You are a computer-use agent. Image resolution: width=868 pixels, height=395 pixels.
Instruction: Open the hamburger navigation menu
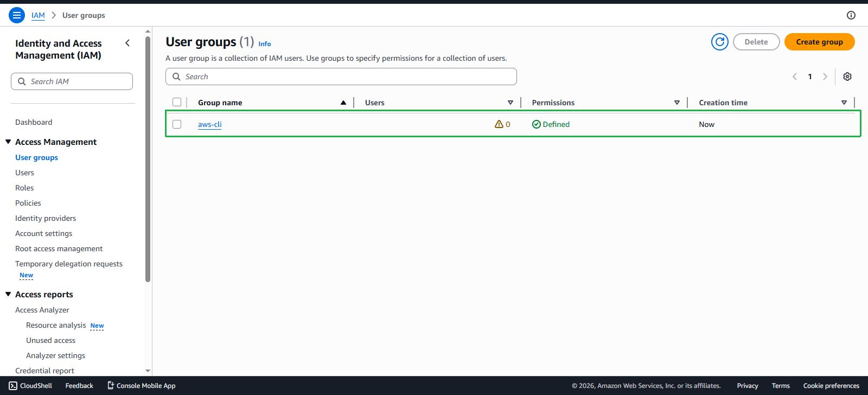(17, 15)
